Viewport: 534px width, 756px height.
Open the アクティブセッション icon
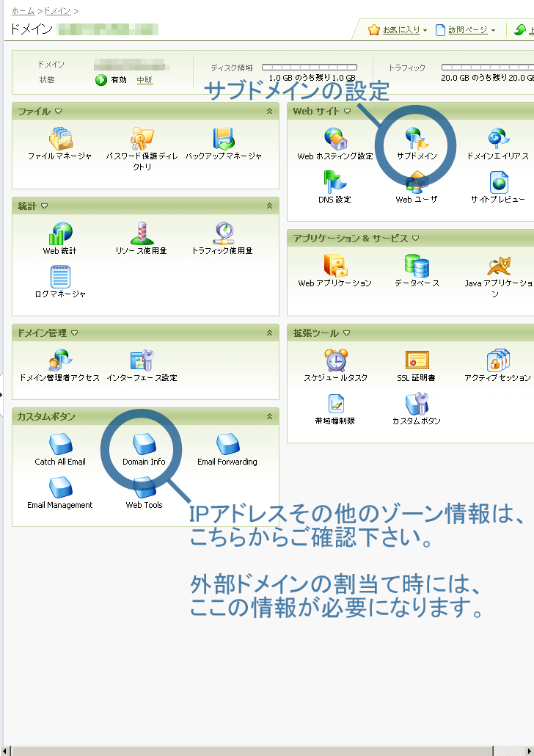tap(498, 360)
